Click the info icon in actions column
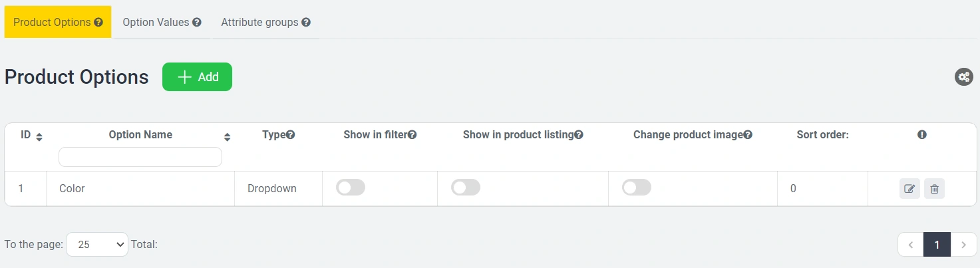This screenshot has height=268, width=980. pyautogui.click(x=922, y=134)
